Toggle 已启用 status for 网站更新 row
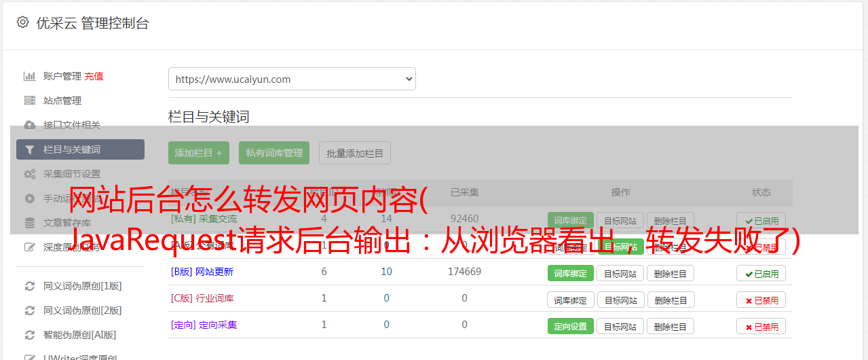The width and height of the screenshot is (868, 360). point(761,273)
